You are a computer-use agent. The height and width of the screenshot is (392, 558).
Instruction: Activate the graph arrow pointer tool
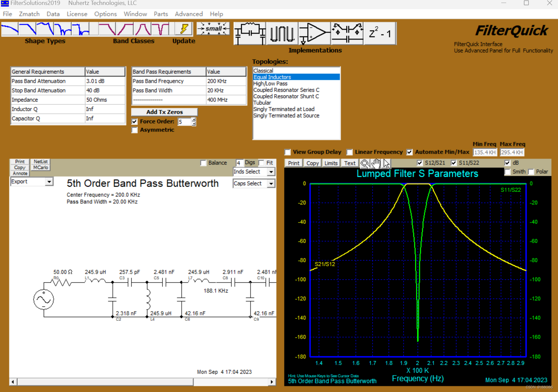386,163
